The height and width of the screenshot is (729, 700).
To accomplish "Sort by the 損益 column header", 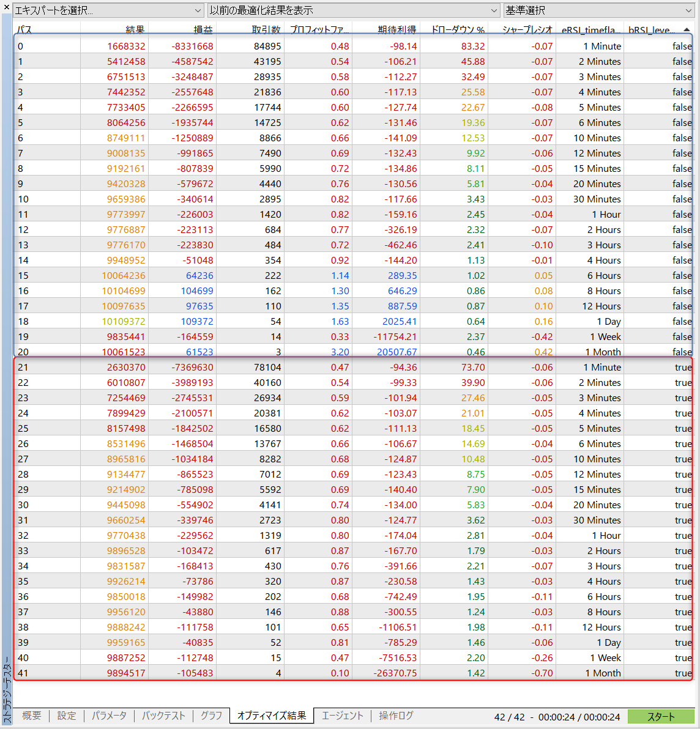I will [x=203, y=30].
